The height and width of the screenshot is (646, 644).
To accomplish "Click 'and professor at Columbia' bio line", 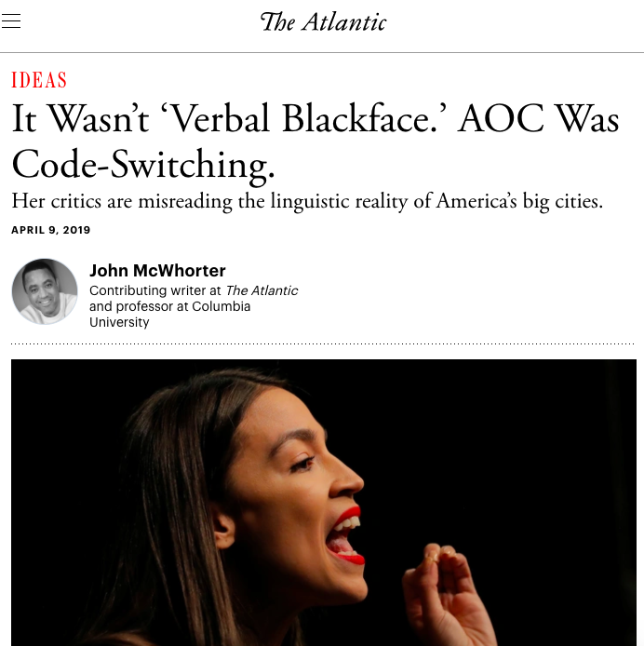I will (169, 306).
